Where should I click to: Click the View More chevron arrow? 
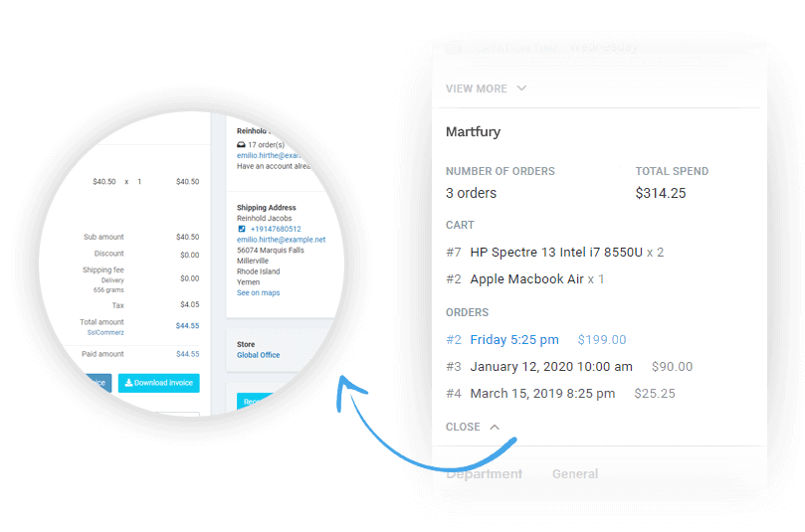(x=521, y=89)
